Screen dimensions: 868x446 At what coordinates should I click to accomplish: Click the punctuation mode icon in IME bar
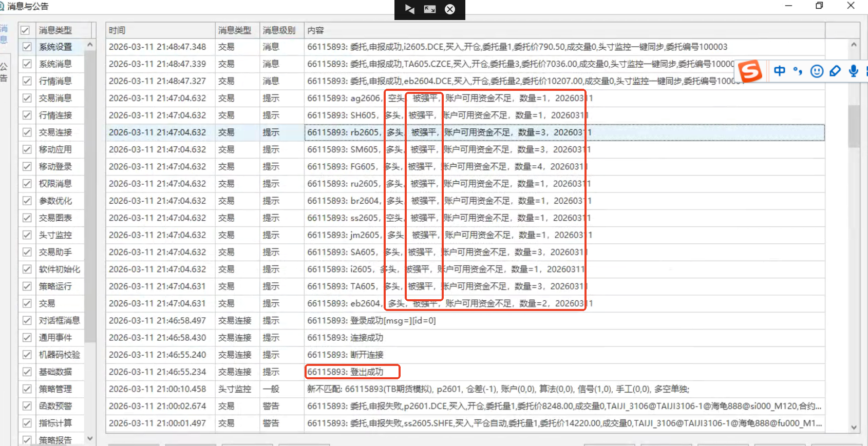coord(798,71)
